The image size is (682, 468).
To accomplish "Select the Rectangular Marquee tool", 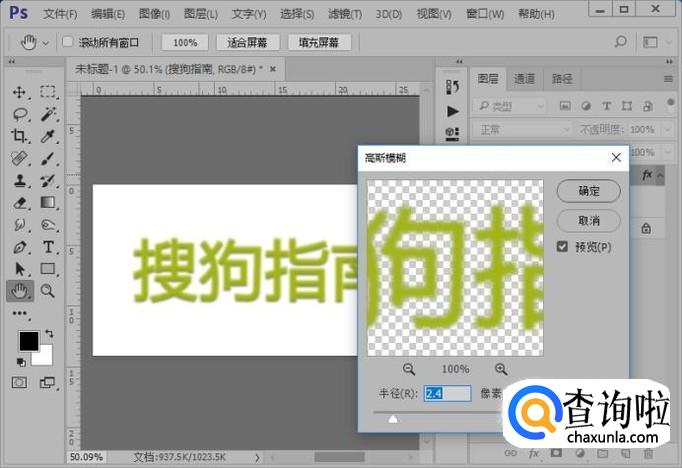I will click(x=48, y=92).
